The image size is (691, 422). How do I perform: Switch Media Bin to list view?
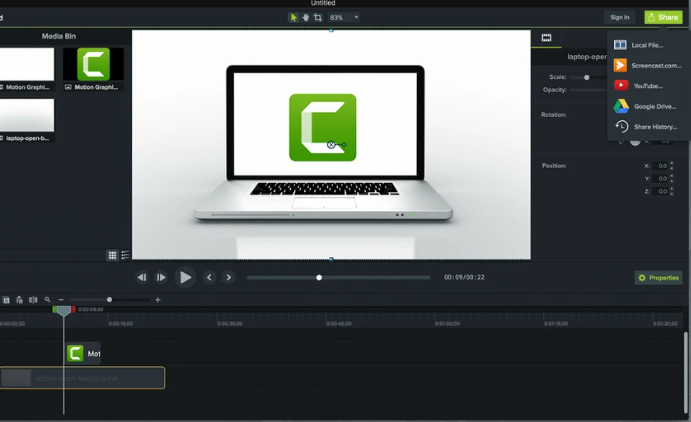(125, 255)
